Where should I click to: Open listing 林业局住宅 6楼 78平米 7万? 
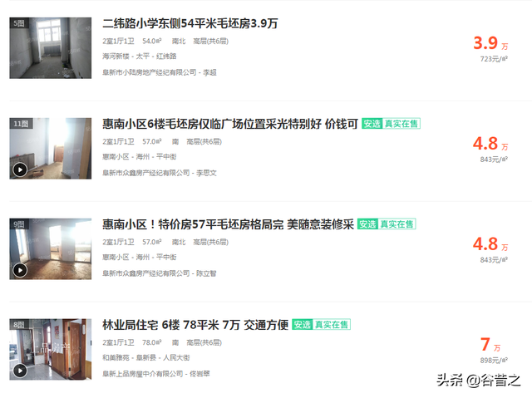click(195, 325)
